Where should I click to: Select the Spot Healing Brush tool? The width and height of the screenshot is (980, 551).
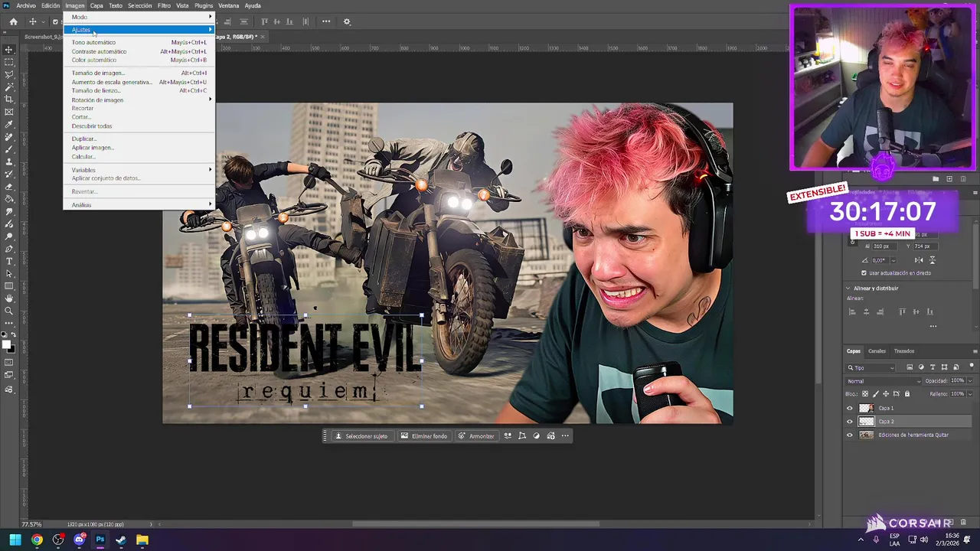click(9, 137)
